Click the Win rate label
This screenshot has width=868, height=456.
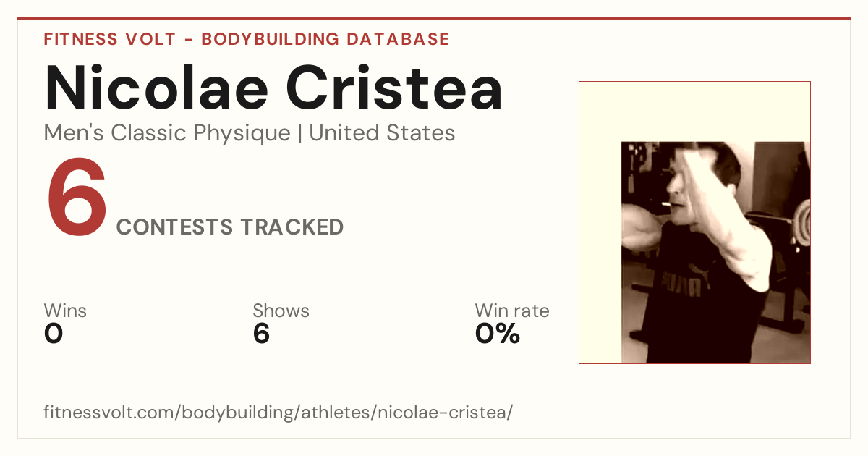pyautogui.click(x=512, y=311)
